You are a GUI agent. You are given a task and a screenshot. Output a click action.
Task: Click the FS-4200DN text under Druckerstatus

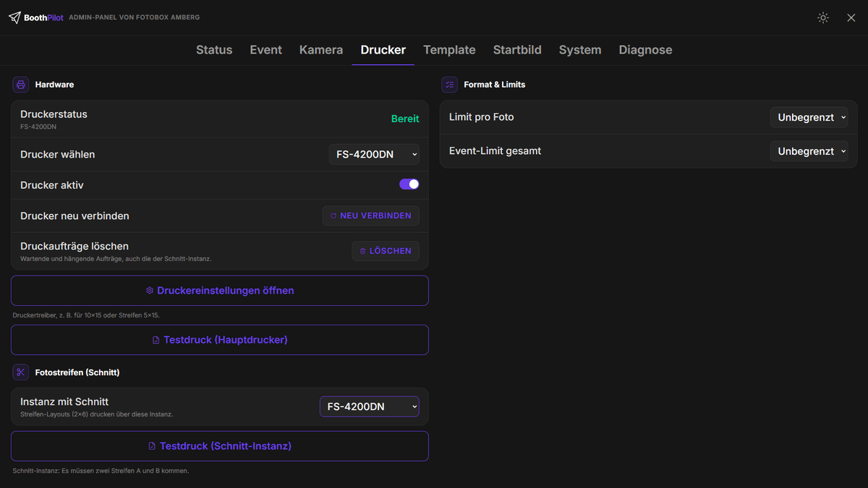click(38, 127)
